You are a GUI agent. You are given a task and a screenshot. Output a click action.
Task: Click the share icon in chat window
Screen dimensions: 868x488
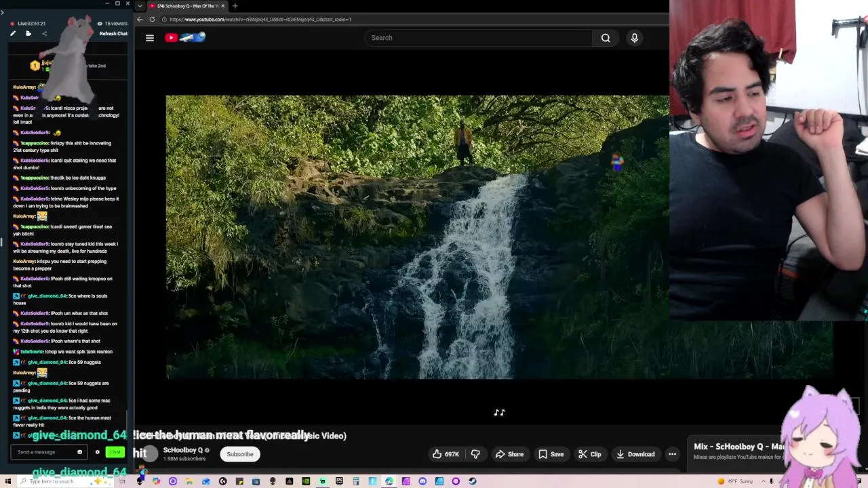point(44,33)
